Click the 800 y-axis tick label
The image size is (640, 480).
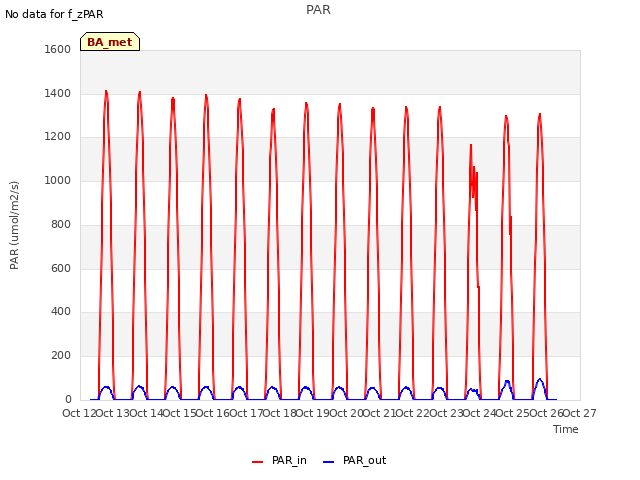pyautogui.click(x=61, y=224)
